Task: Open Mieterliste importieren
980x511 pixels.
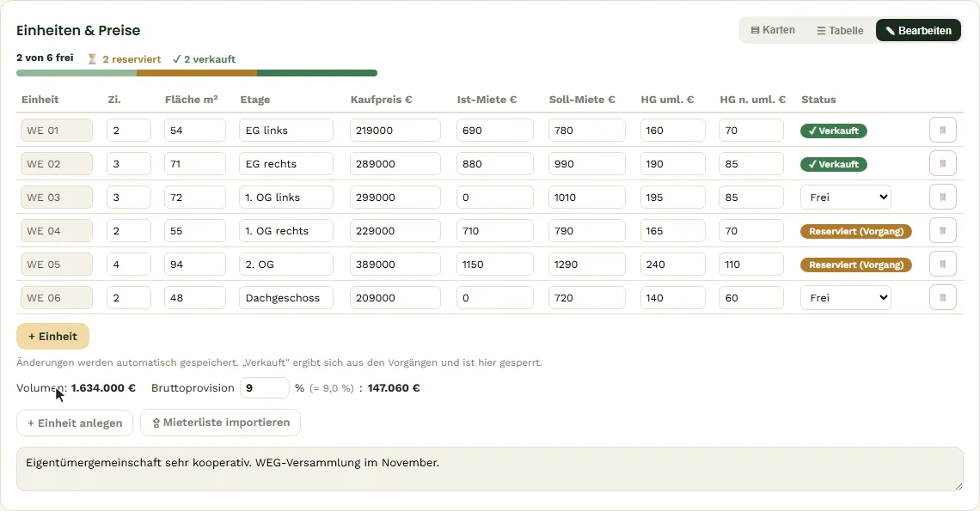Action: (221, 423)
